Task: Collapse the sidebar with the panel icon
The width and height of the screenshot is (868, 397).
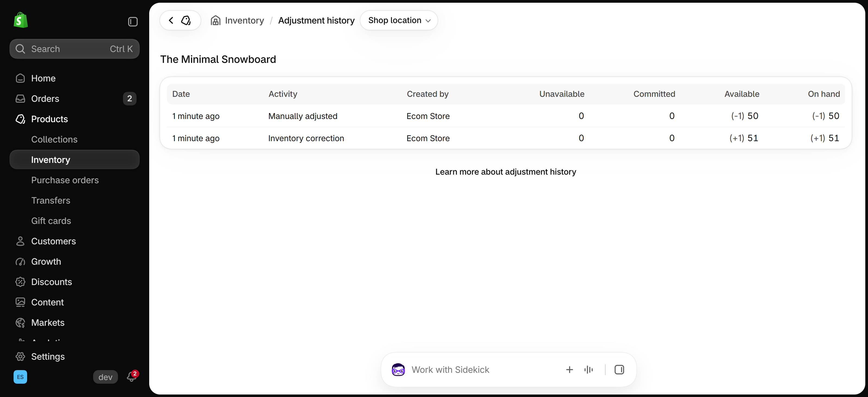Action: point(133,21)
